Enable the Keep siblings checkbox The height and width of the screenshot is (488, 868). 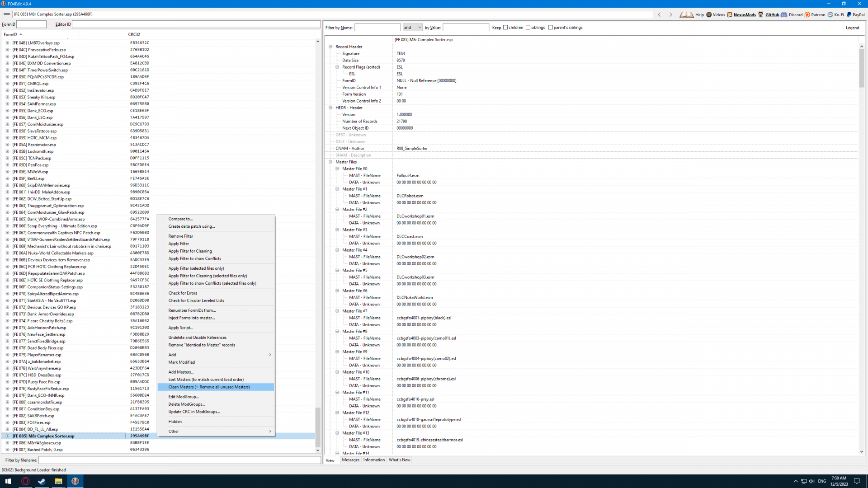[x=528, y=28]
